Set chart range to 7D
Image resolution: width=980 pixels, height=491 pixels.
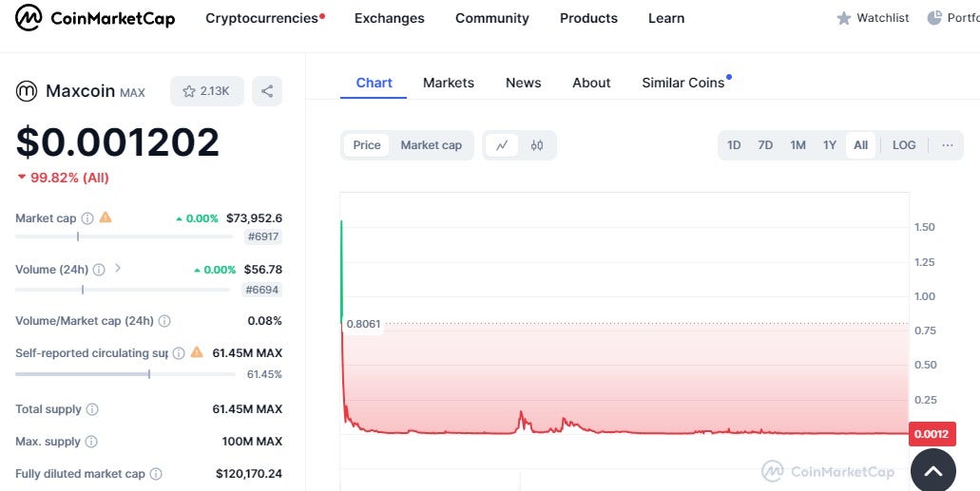pyautogui.click(x=765, y=145)
